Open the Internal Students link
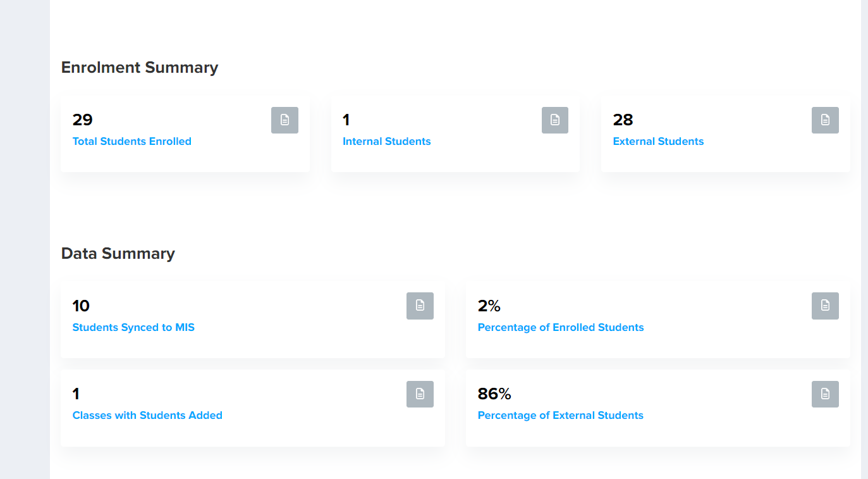The width and height of the screenshot is (868, 479). (x=387, y=142)
